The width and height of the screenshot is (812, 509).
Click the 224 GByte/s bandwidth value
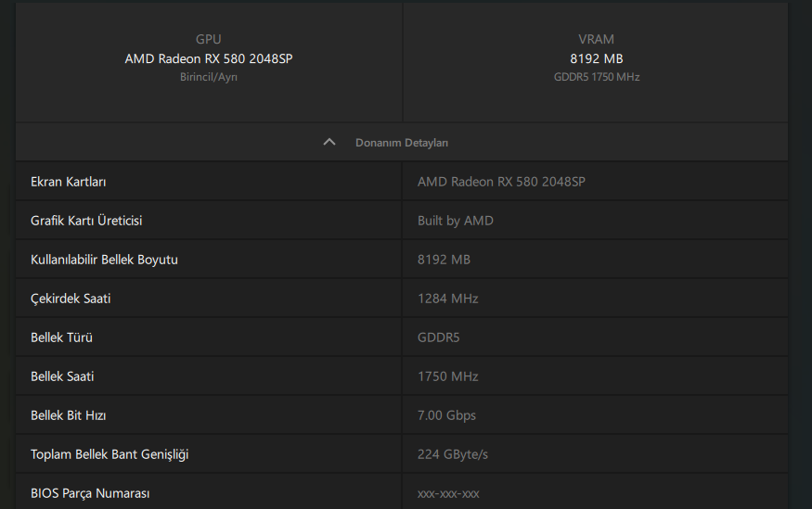pos(453,454)
